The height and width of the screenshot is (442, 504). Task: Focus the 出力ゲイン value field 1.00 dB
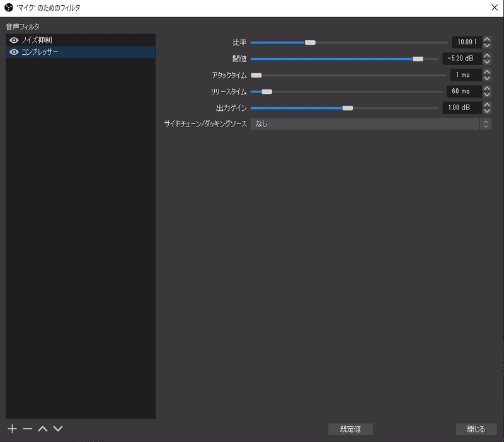coord(462,108)
